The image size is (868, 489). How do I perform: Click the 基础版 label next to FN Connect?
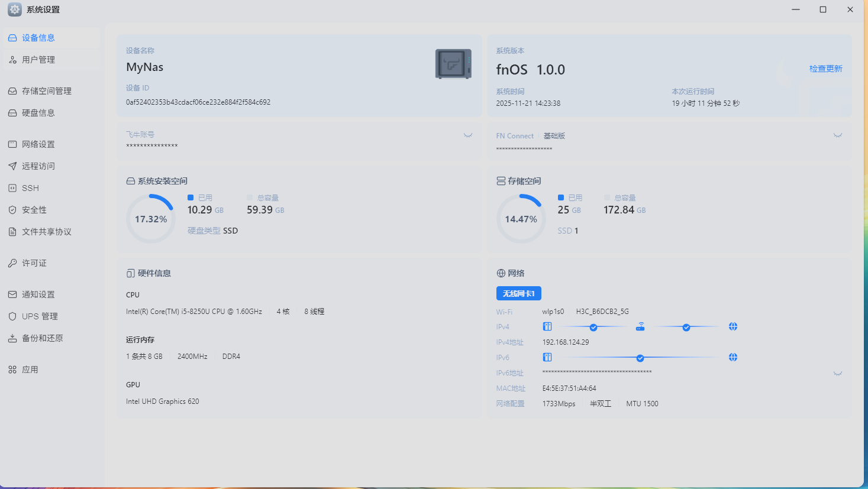coord(554,136)
